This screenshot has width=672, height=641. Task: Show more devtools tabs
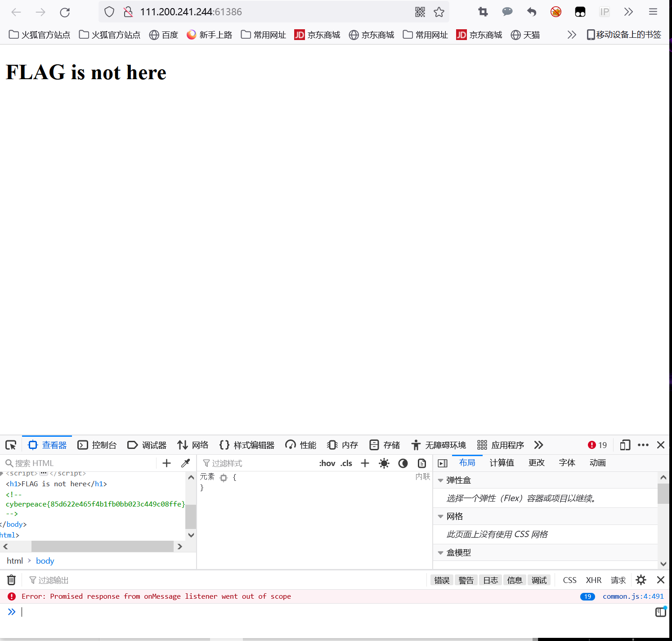(x=538, y=445)
